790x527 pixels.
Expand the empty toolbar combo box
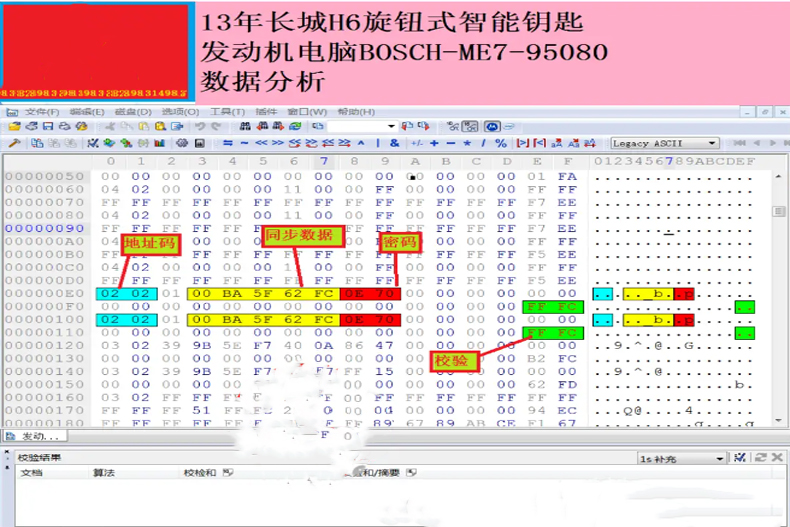(391, 127)
